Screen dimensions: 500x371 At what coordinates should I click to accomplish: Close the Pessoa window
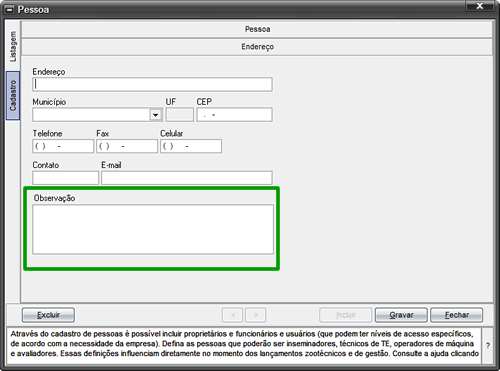tap(480, 6)
